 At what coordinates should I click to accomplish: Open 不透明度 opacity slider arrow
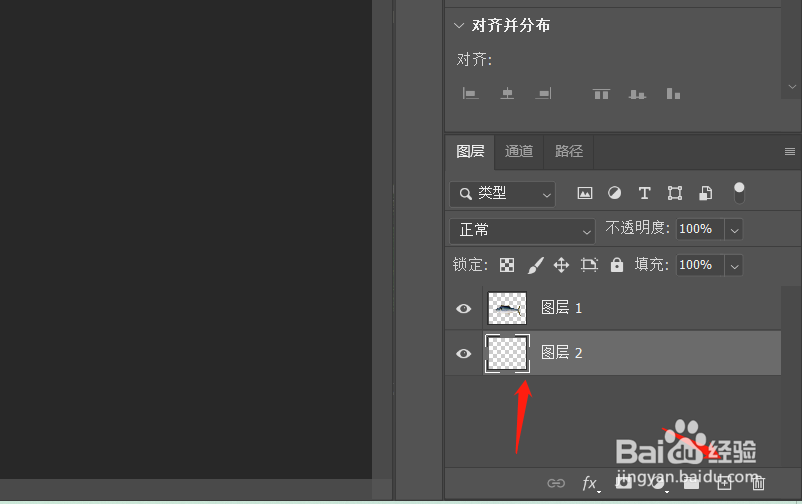coord(734,230)
